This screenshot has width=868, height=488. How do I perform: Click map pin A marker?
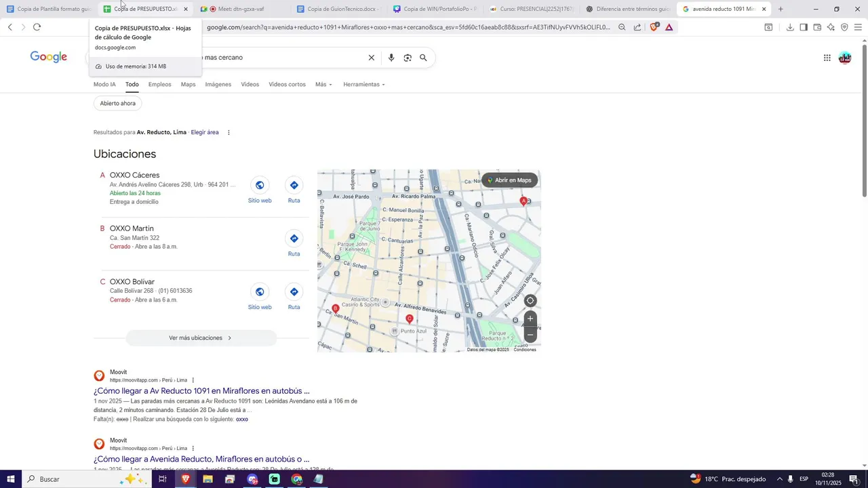[x=524, y=201]
